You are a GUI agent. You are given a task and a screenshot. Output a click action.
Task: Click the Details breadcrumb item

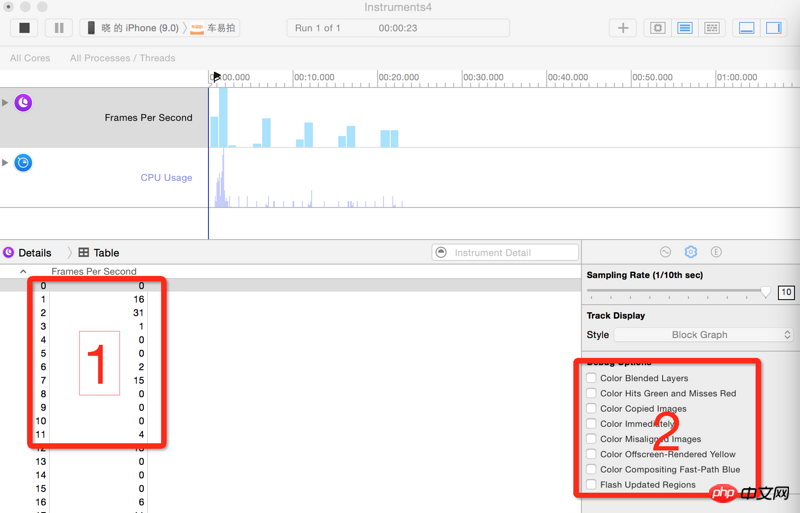pos(34,253)
